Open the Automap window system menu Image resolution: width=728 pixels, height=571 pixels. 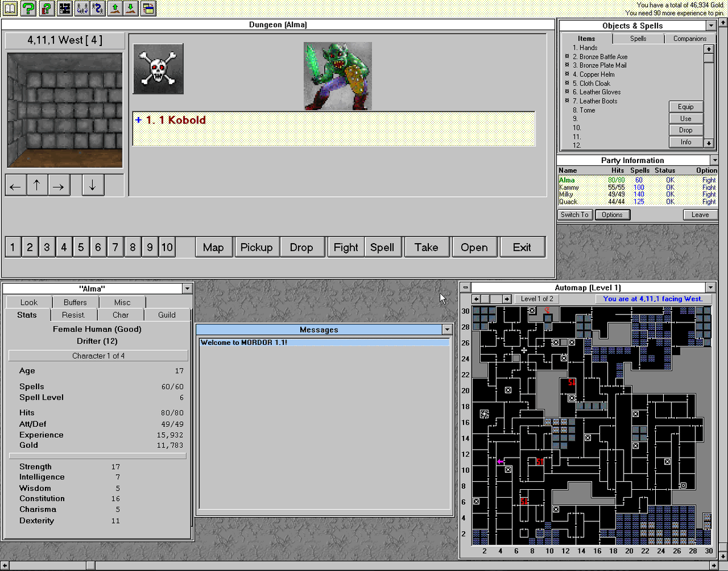(x=466, y=287)
